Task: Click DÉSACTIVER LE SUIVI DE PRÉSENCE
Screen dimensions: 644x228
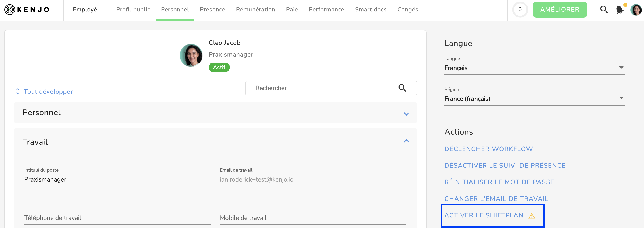Action: tap(505, 165)
